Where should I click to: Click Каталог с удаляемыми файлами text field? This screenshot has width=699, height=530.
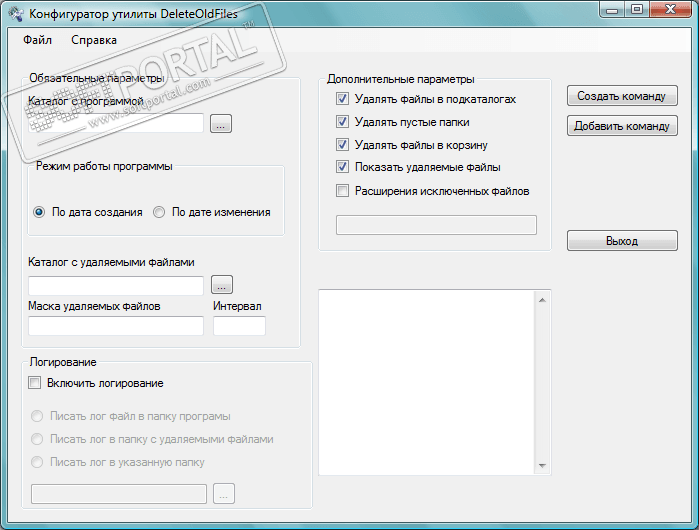(116, 285)
